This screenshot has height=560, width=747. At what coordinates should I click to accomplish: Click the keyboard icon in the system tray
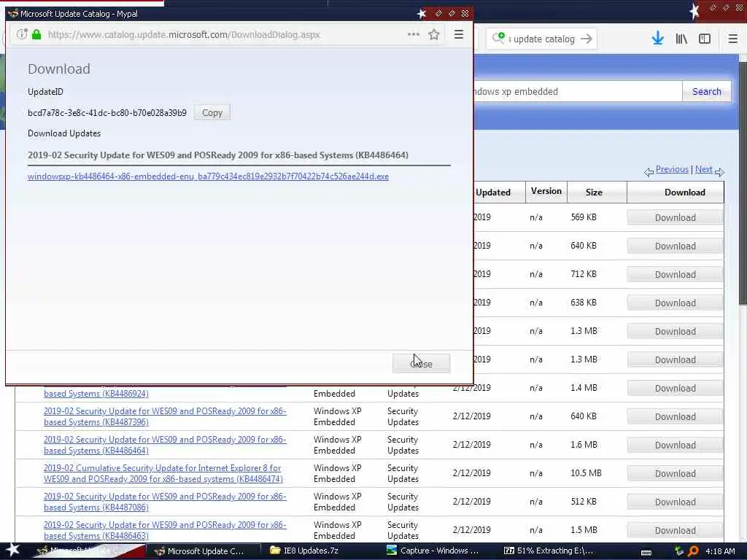(646, 553)
